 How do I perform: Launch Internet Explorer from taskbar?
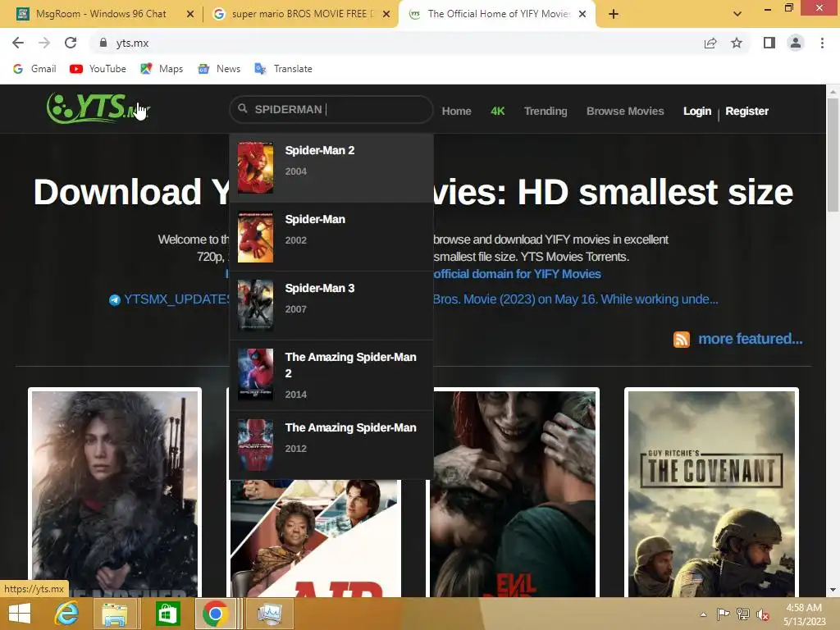coord(67,614)
